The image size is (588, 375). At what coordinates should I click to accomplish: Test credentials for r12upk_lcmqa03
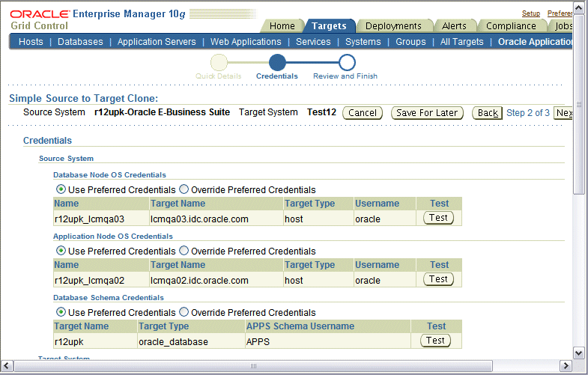tap(438, 218)
